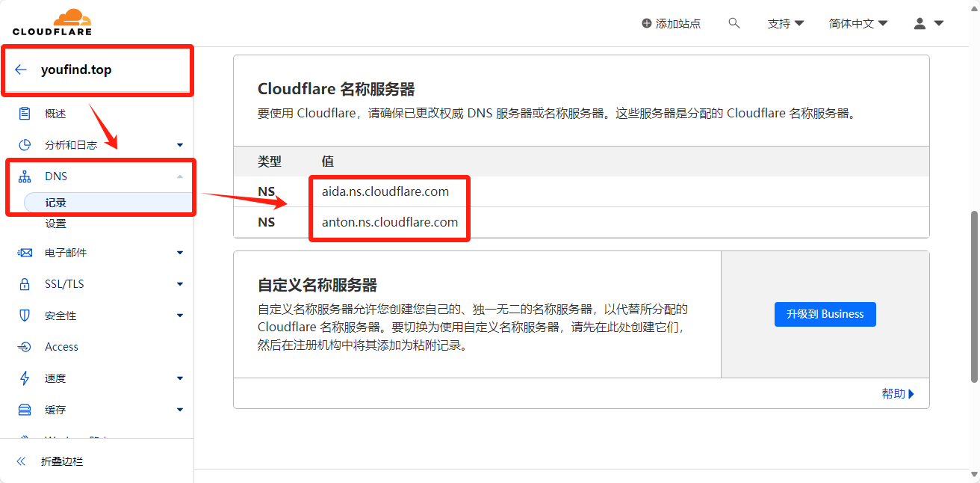Click the Security (安全性) shield icon
980x483 pixels.
[x=25, y=316]
